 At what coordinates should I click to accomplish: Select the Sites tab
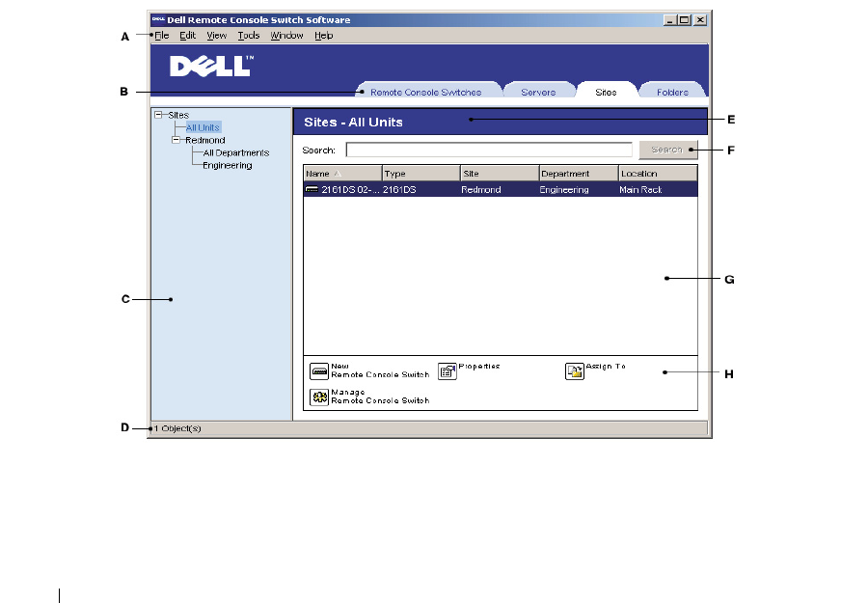coord(606,92)
